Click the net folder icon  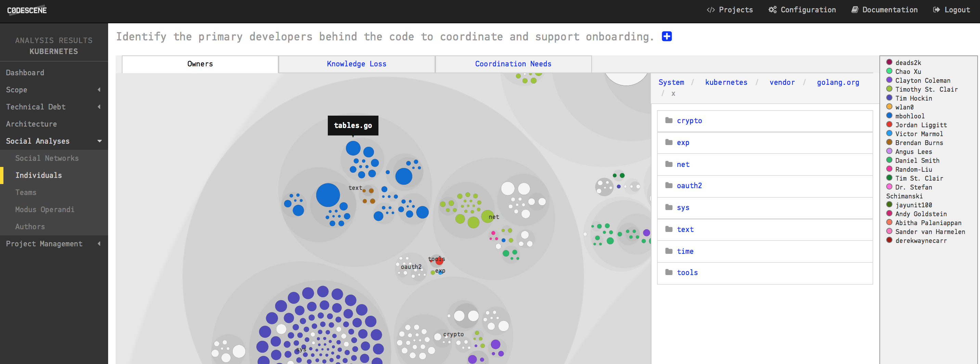(668, 164)
